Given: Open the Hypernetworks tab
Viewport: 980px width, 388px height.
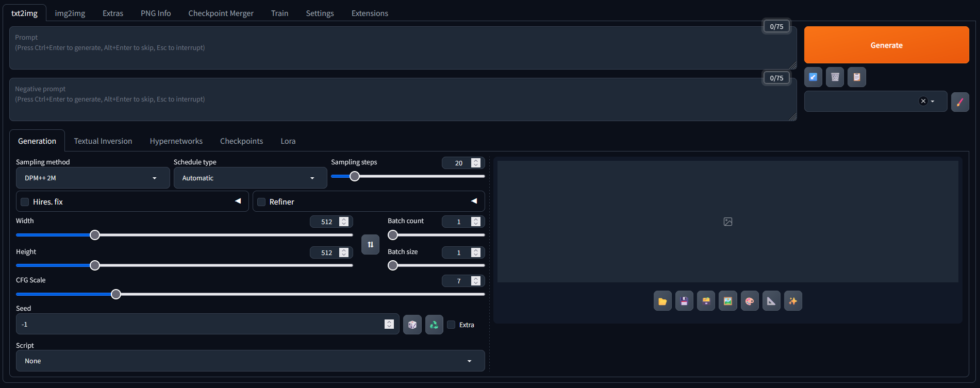Looking at the screenshot, I should 176,141.
